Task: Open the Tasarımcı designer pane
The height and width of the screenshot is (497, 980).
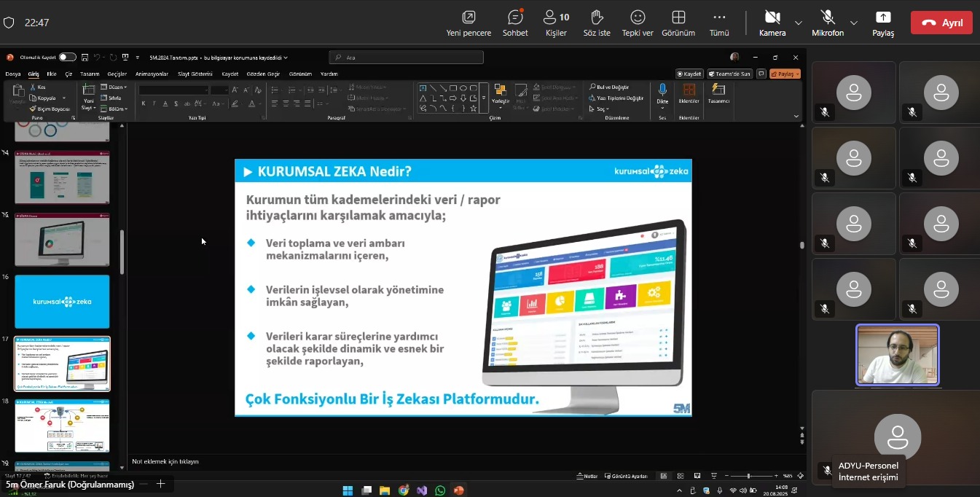Action: click(718, 95)
